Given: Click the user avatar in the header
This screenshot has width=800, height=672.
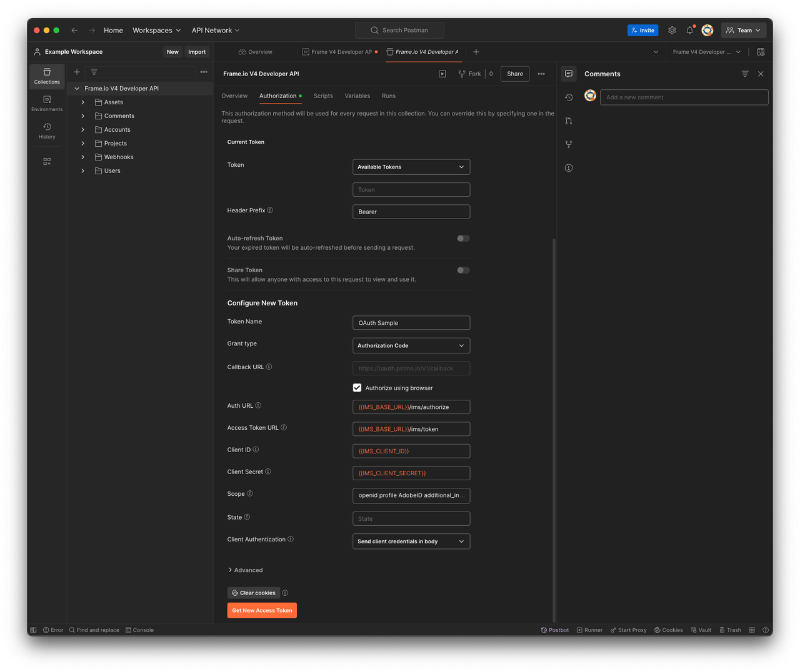Looking at the screenshot, I should [x=707, y=30].
